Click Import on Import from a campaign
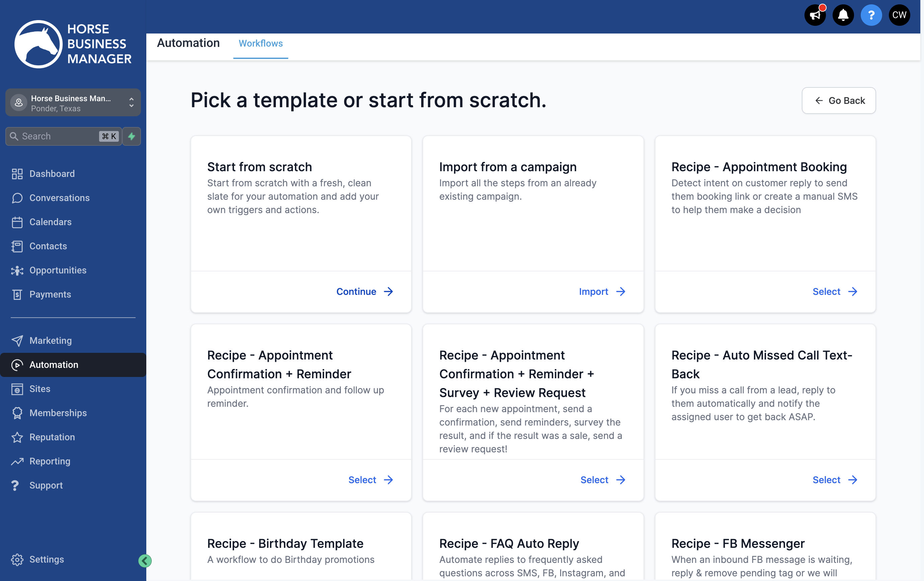Image resolution: width=924 pixels, height=581 pixels. (602, 292)
